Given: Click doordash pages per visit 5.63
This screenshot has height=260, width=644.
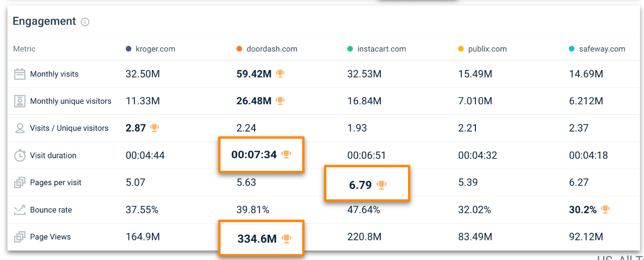Looking at the screenshot, I should click(246, 183).
